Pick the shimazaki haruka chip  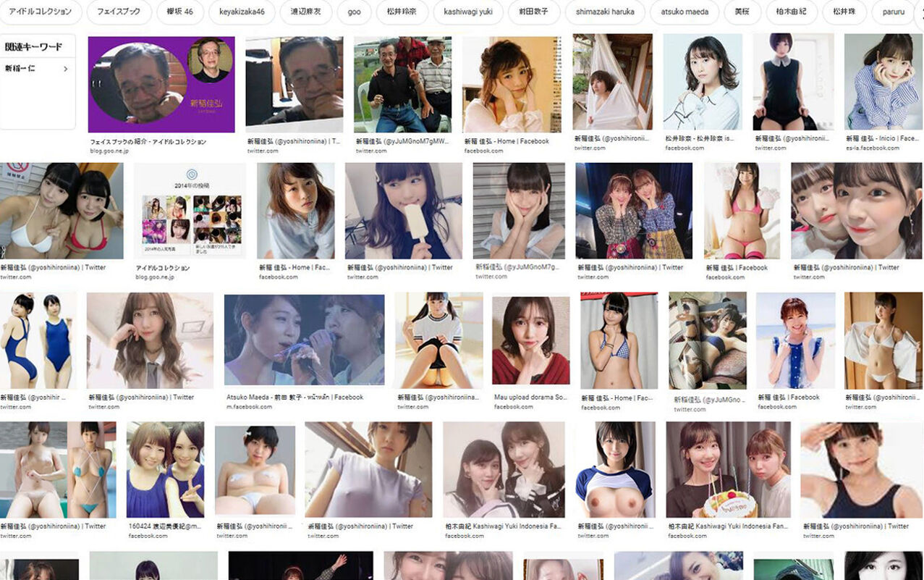pos(605,12)
